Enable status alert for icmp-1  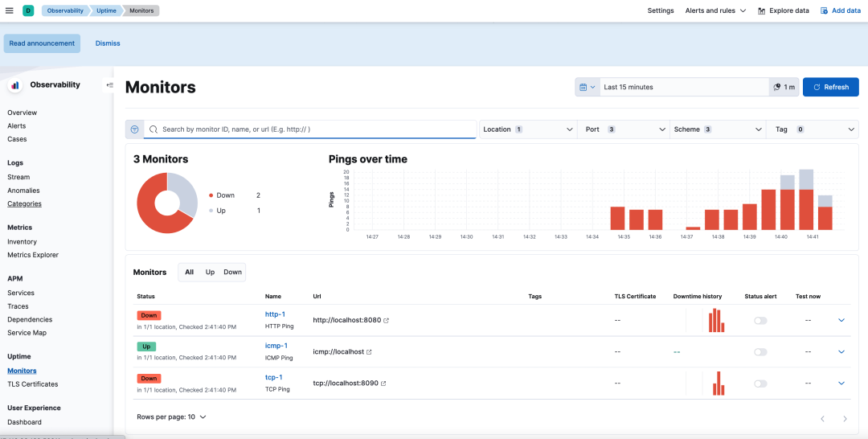pyautogui.click(x=760, y=352)
